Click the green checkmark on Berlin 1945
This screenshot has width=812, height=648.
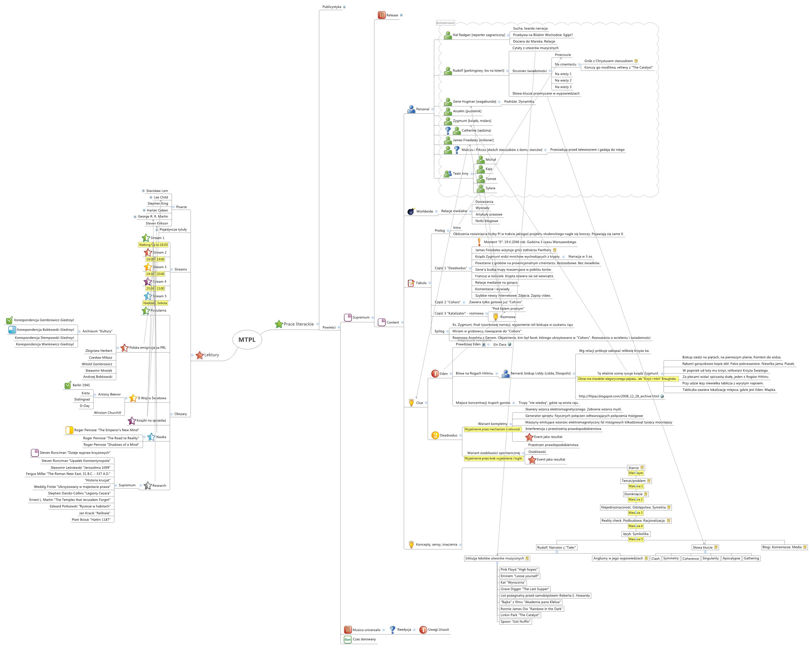tap(68, 385)
